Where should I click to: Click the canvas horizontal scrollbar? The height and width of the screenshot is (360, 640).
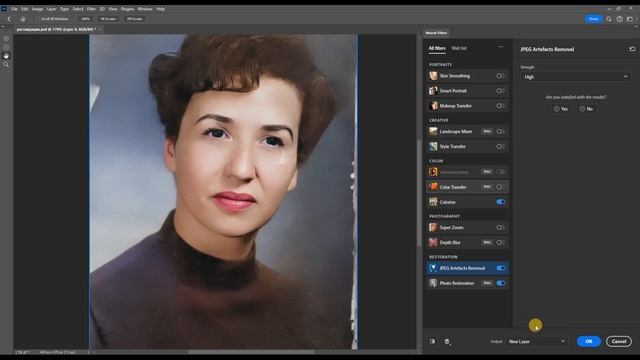tap(251, 351)
